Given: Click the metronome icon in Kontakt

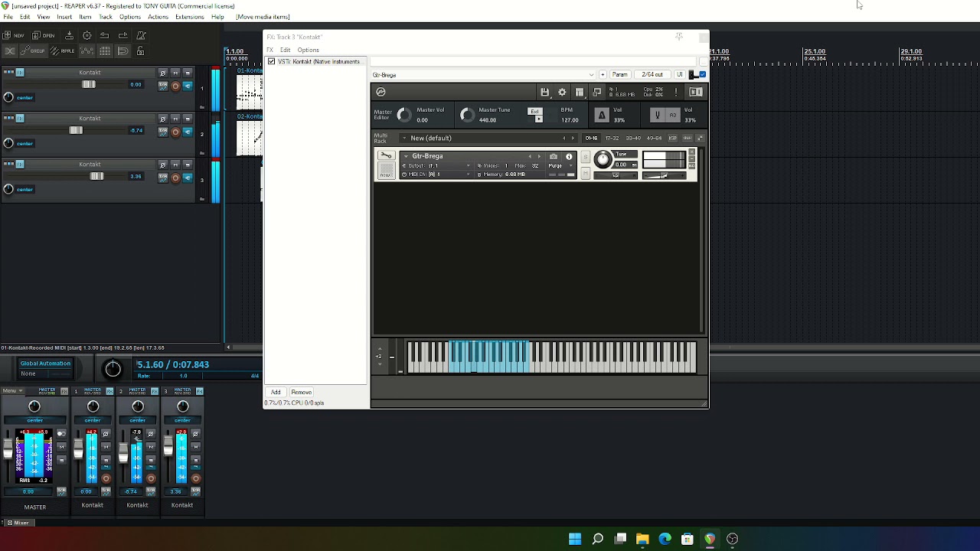Looking at the screenshot, I should pos(602,115).
